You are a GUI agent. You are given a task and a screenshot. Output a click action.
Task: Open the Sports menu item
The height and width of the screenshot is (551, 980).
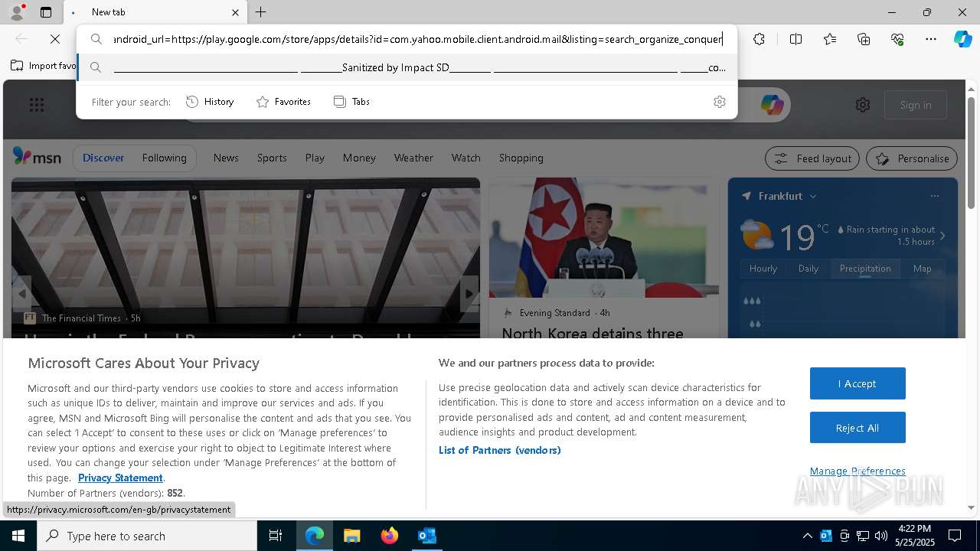tap(272, 158)
